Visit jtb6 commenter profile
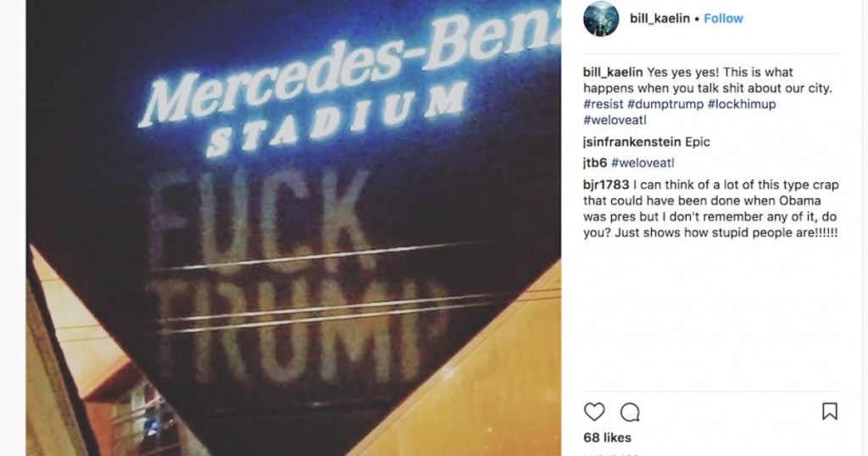 (x=595, y=163)
